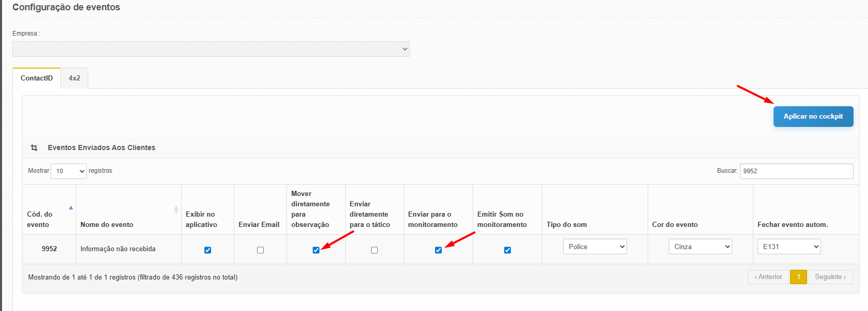This screenshot has width=868, height=311.
Task: Open the Empresa dropdown
Action: coord(211,49)
